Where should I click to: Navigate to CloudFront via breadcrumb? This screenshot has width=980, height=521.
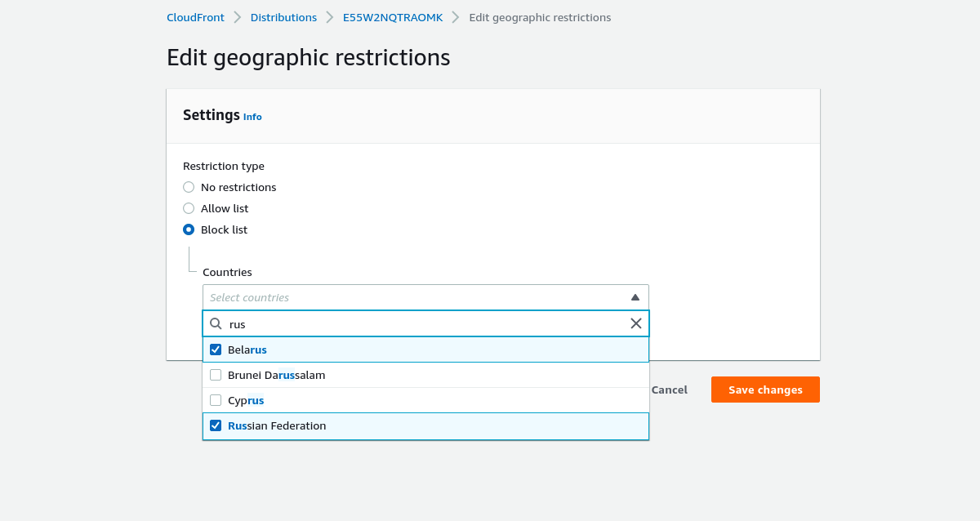[195, 16]
